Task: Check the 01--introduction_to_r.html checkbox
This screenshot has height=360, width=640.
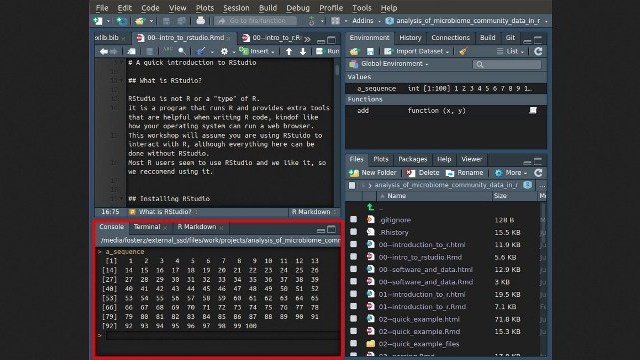Action: [x=353, y=294]
